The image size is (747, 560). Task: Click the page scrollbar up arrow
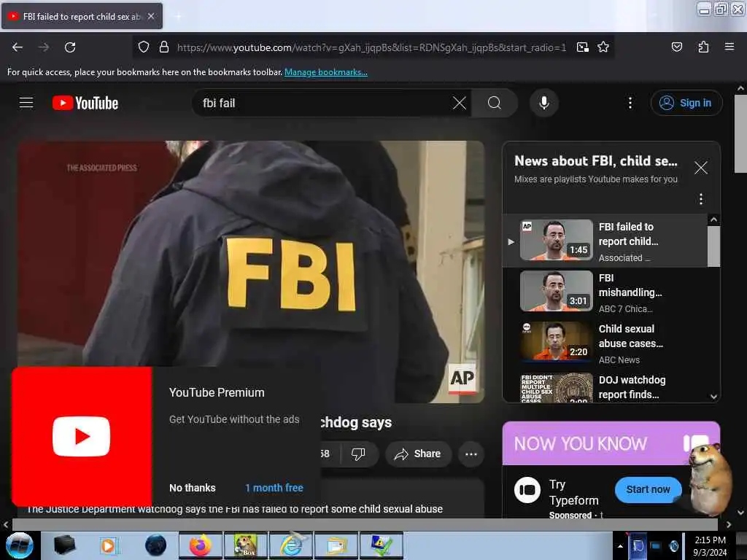[741, 88]
